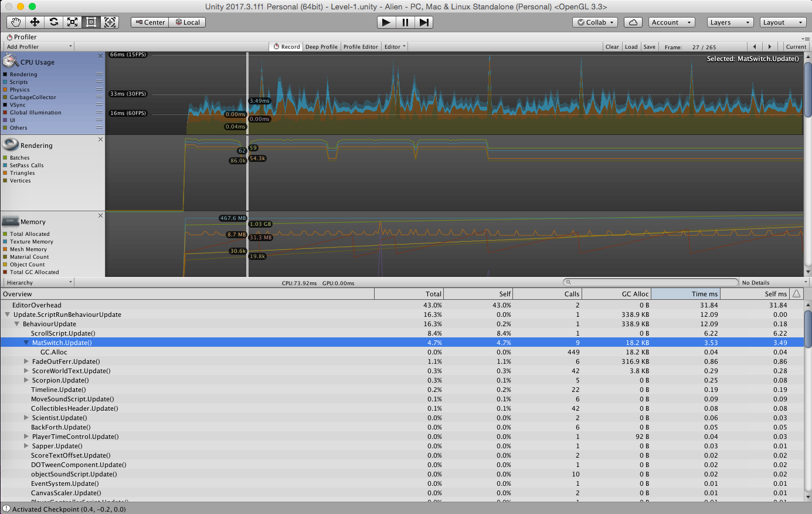Open the Layers dropdown
The width and height of the screenshot is (812, 514).
tap(730, 22)
